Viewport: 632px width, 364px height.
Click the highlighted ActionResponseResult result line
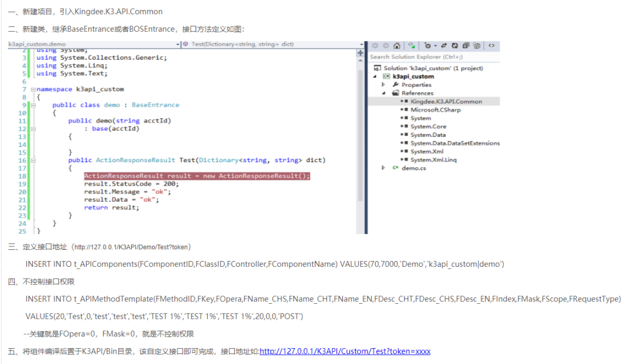pyautogui.click(x=197, y=176)
